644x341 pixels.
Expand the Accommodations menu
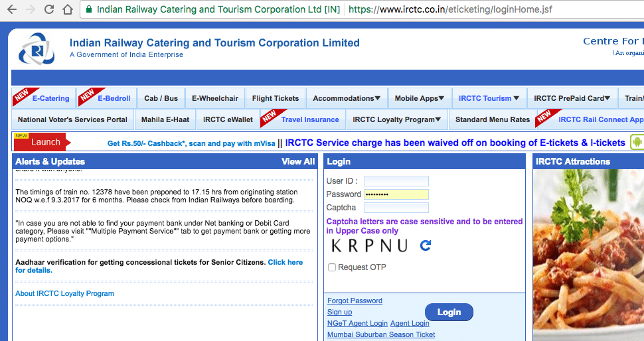pos(346,98)
